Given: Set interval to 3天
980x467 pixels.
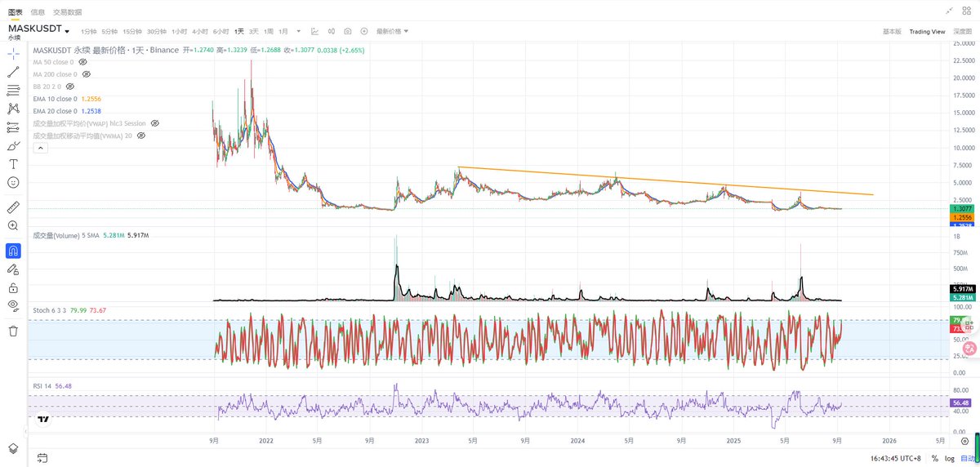Looking at the screenshot, I should [x=254, y=31].
